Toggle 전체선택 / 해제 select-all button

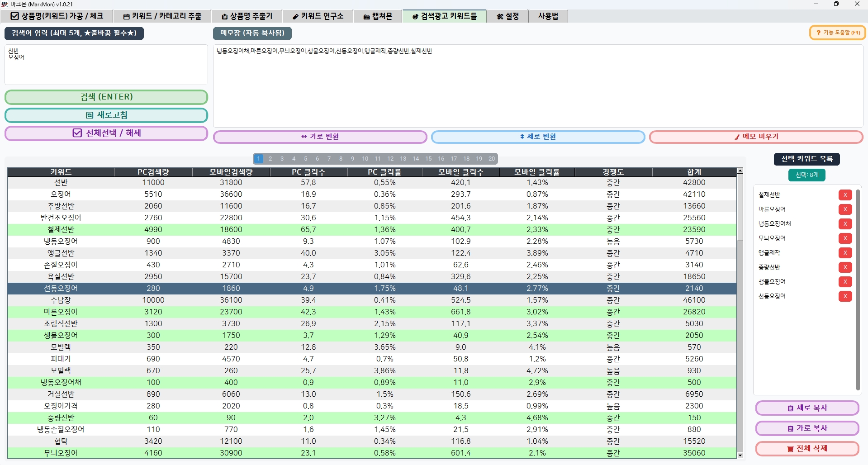[x=106, y=133]
